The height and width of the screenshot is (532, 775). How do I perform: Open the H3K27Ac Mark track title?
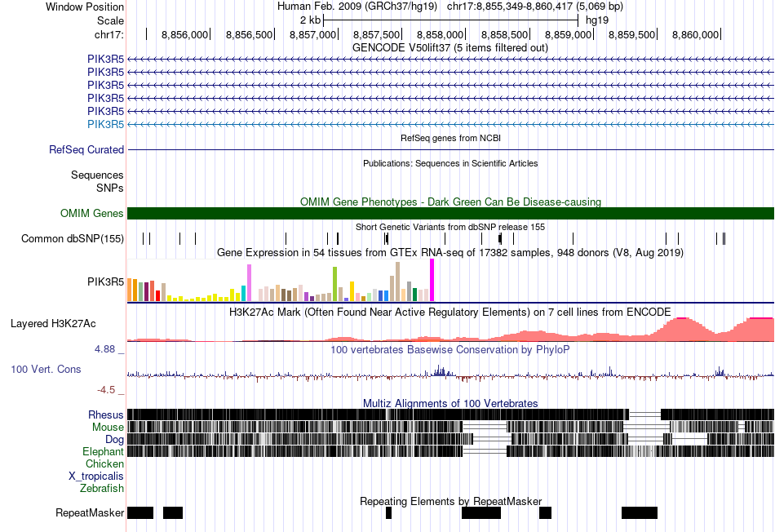tap(450, 313)
